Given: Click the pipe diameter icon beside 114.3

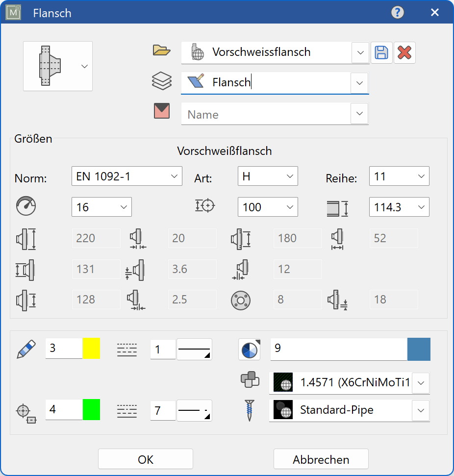Looking at the screenshot, I should (x=338, y=207).
